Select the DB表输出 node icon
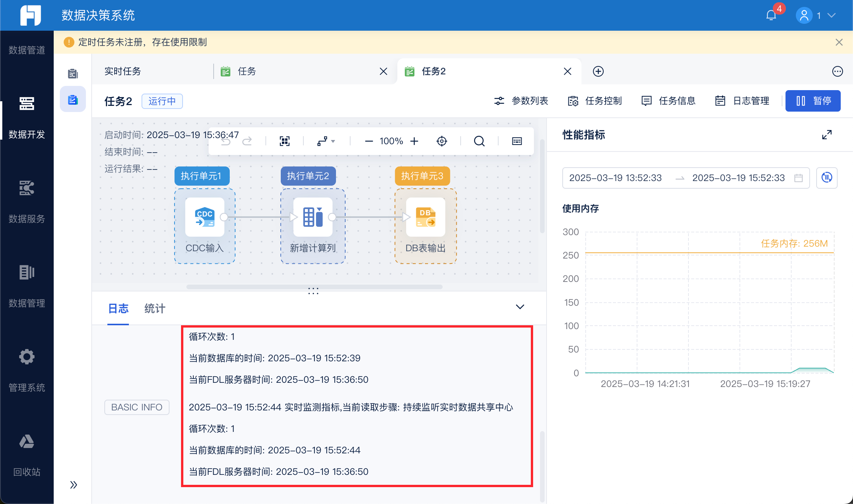Screen dimensions: 853x504 click(x=425, y=217)
